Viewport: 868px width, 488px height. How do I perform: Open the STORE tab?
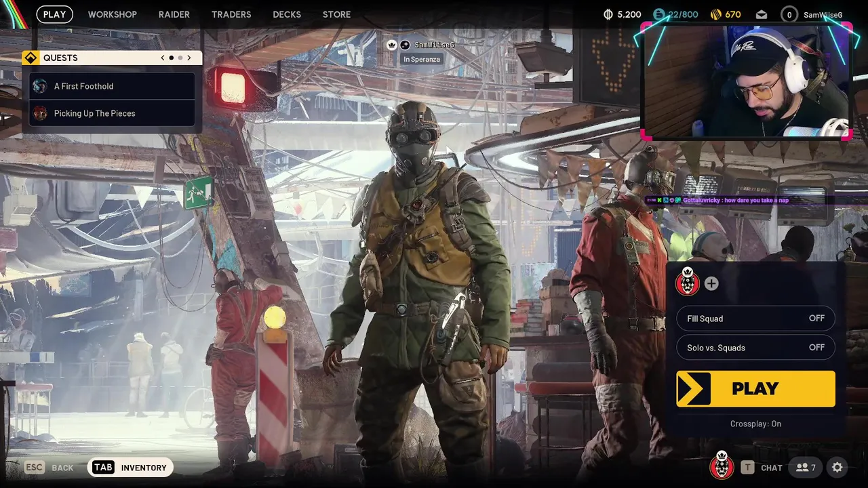pos(337,14)
